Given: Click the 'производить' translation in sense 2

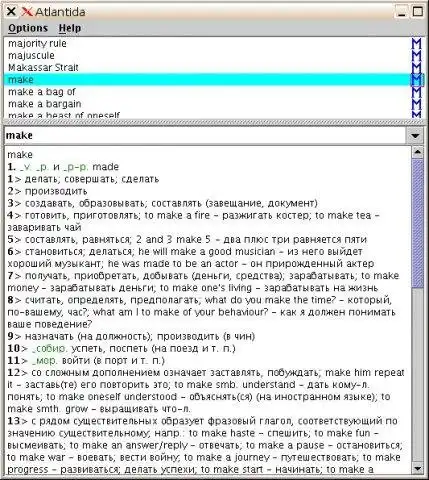Looking at the screenshot, I should (x=56, y=191).
